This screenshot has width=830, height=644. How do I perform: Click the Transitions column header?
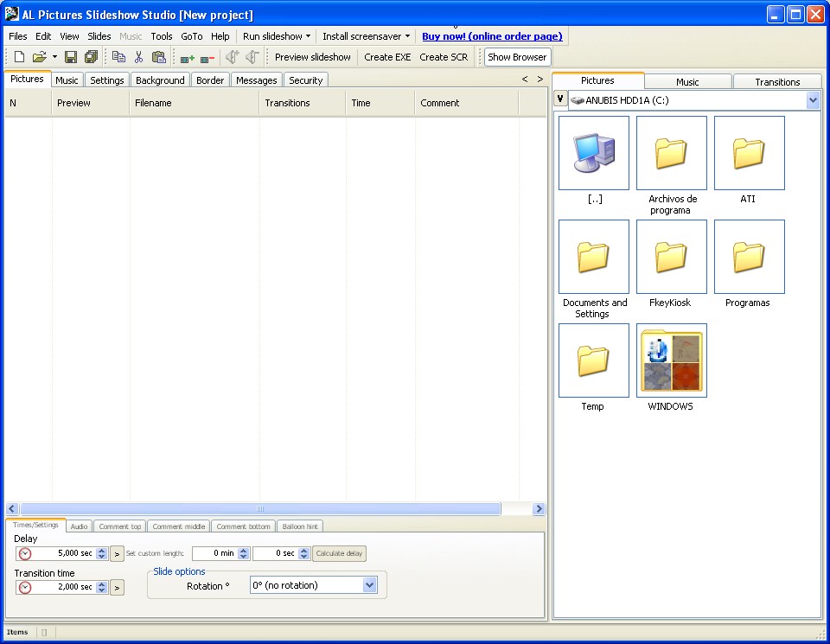(x=303, y=103)
